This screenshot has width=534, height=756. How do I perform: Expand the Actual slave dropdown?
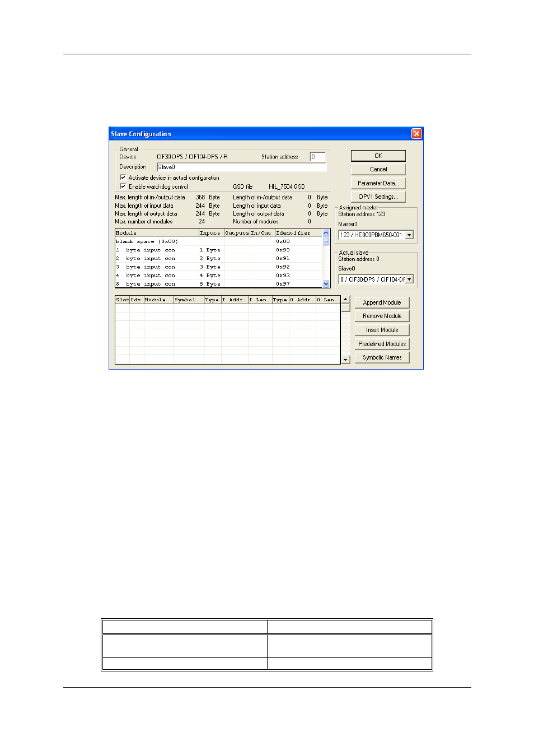(409, 279)
